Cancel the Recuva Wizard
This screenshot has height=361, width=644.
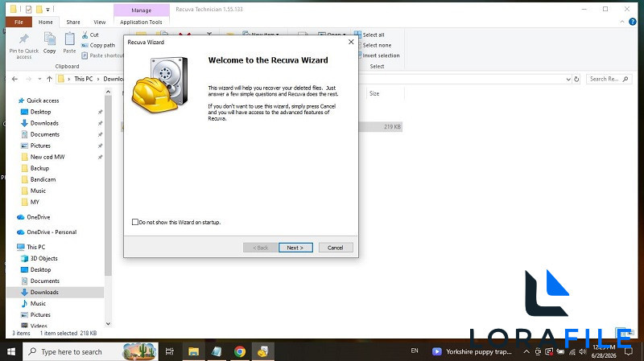335,248
